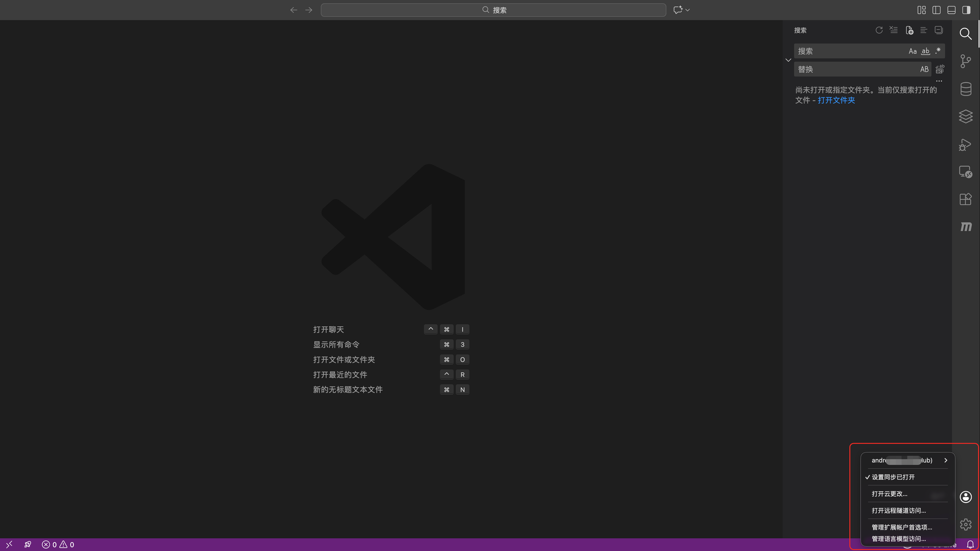Image resolution: width=980 pixels, height=551 pixels.
Task: Click the new search editor icon
Action: pos(909,30)
